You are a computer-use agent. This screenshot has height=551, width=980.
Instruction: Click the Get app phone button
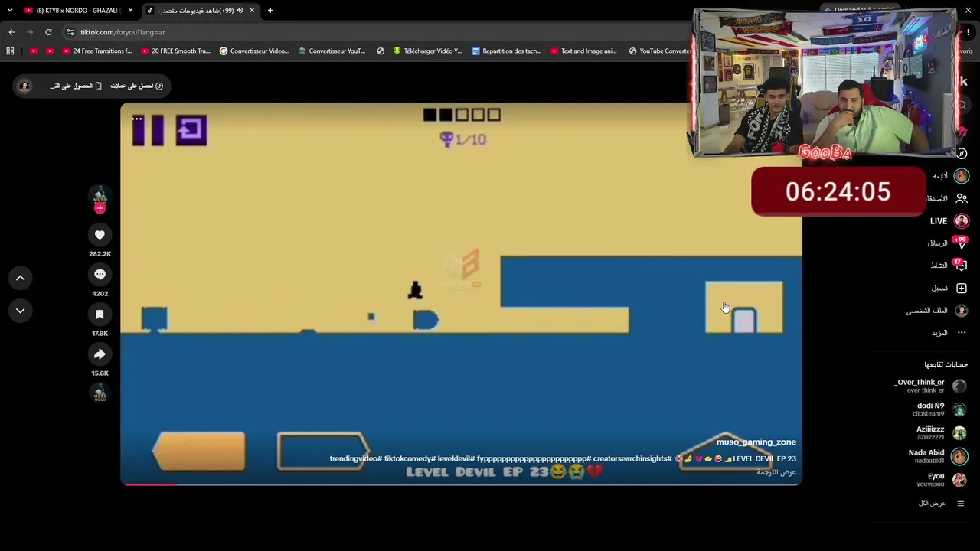76,86
